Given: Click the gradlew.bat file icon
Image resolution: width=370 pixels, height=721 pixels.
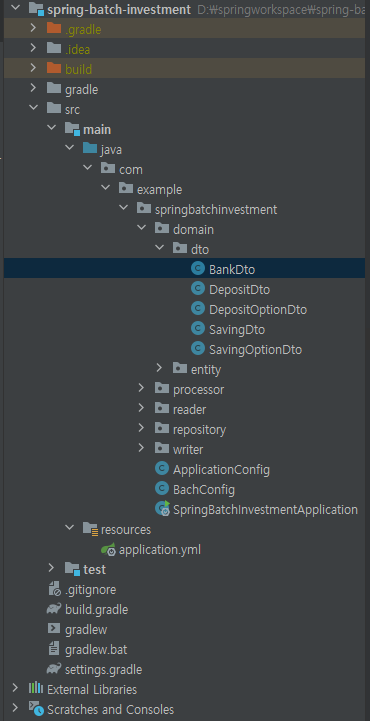Looking at the screenshot, I should (54, 649).
